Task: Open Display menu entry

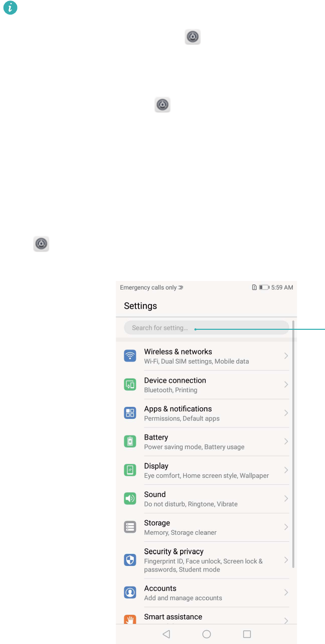Action: (206, 470)
